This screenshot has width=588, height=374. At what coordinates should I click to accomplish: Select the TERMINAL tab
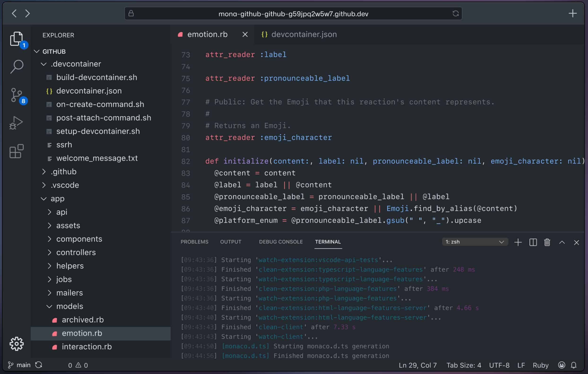(328, 241)
